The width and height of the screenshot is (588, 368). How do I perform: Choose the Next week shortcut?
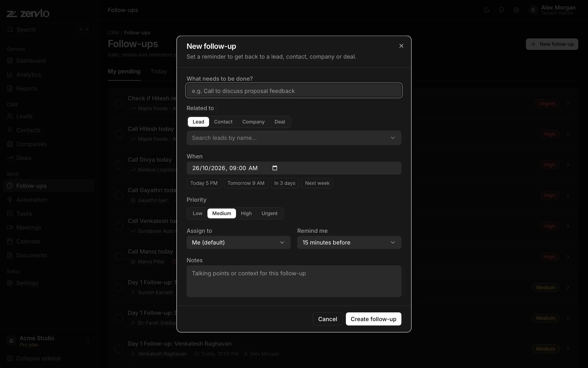pyautogui.click(x=317, y=183)
